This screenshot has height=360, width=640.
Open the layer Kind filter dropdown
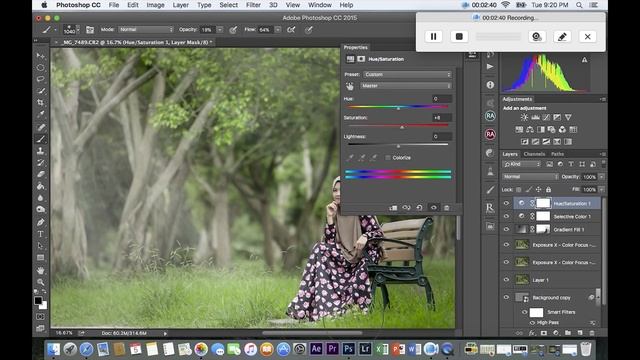tap(522, 164)
